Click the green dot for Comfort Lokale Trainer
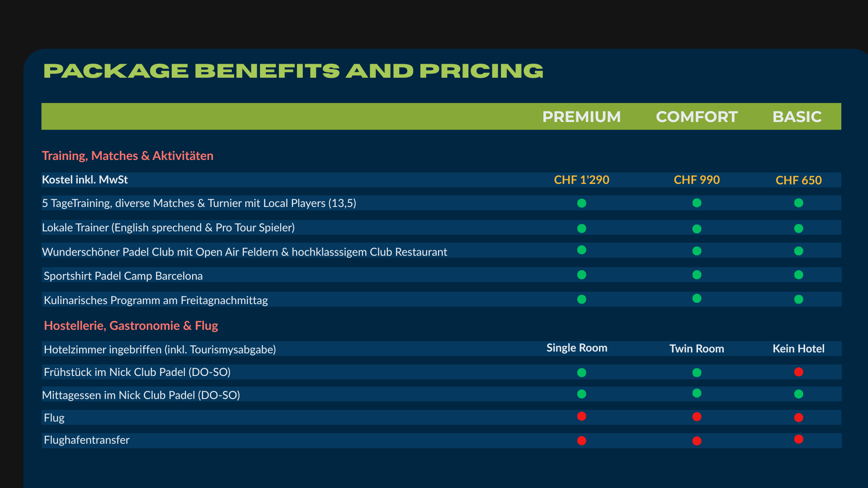This screenshot has width=868, height=488. click(697, 229)
